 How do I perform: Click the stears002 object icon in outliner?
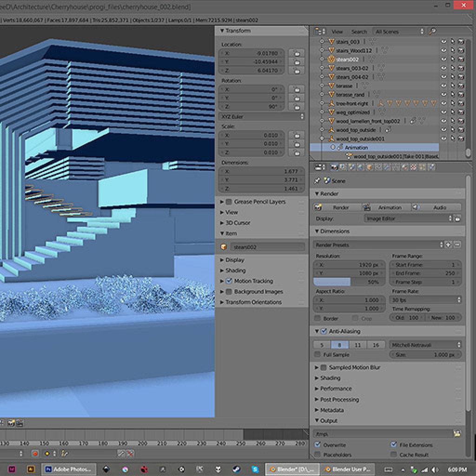(x=331, y=59)
